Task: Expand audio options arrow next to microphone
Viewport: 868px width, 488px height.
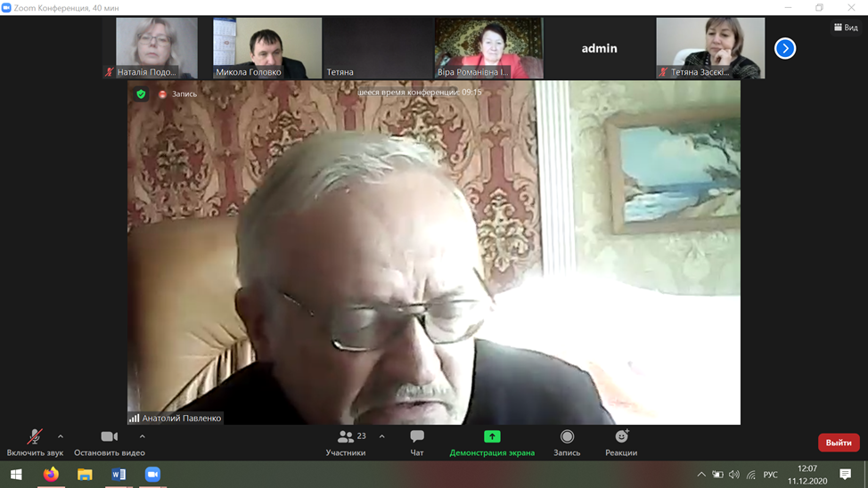Action: tap(61, 436)
